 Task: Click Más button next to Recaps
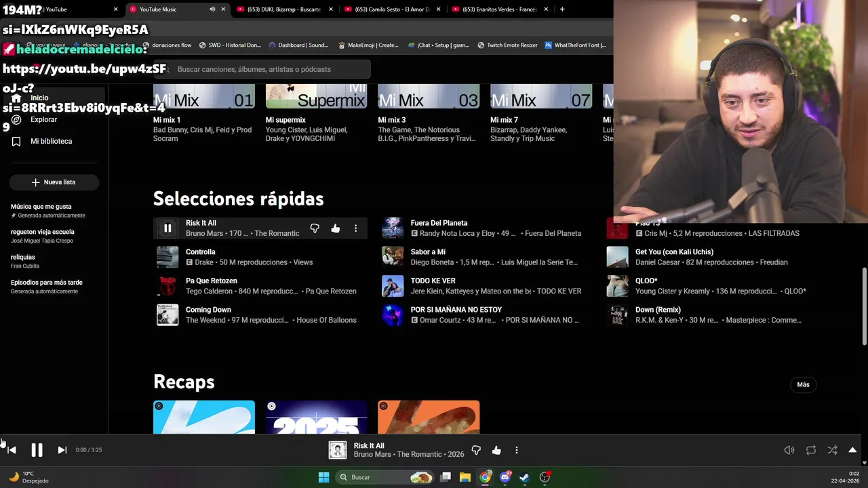pos(804,384)
